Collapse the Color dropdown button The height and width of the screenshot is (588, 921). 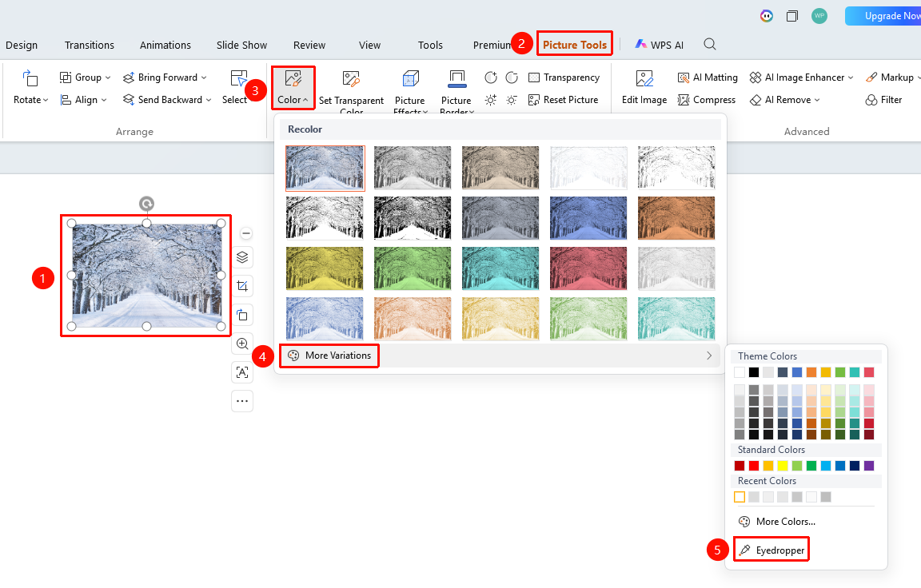click(293, 87)
